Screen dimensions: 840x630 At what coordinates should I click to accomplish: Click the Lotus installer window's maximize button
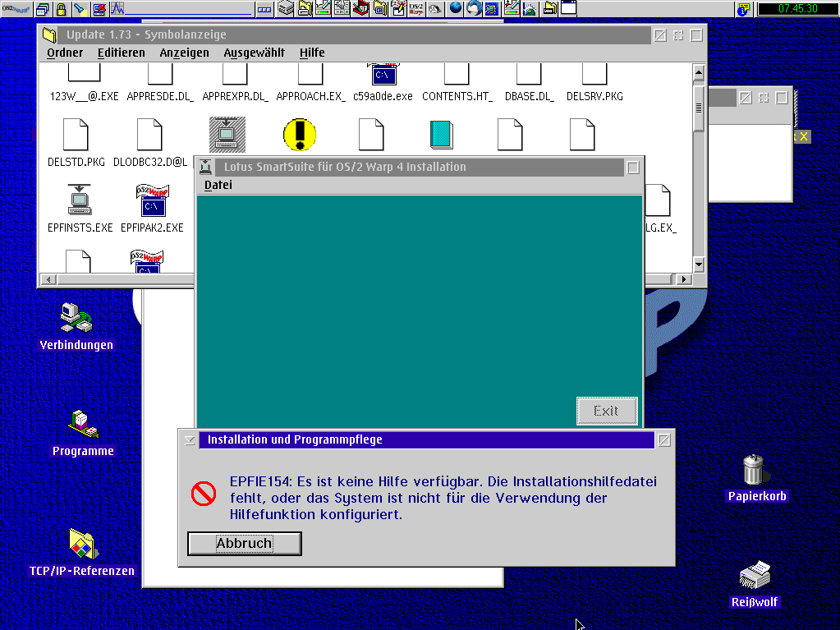(633, 168)
